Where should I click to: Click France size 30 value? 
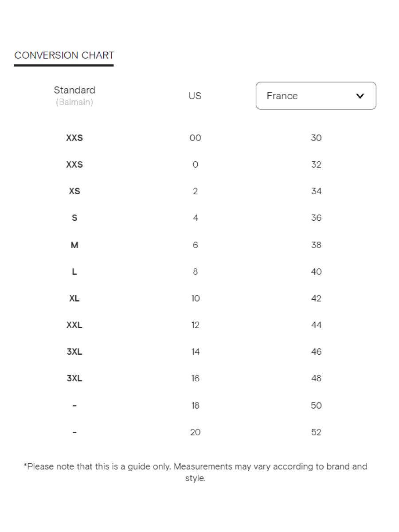316,138
